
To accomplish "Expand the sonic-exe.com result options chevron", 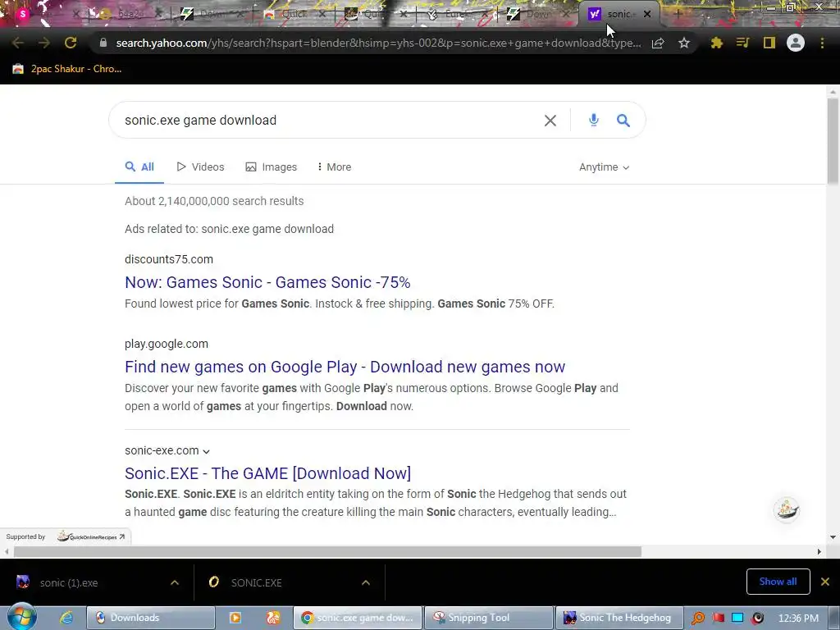I will pos(206,452).
